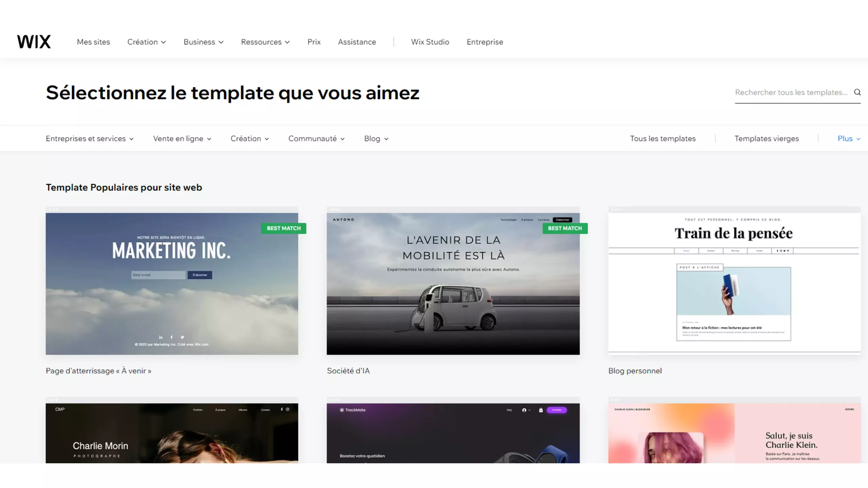Viewport: 868px width, 488px height.
Task: Go to the Prix page
Action: (314, 42)
